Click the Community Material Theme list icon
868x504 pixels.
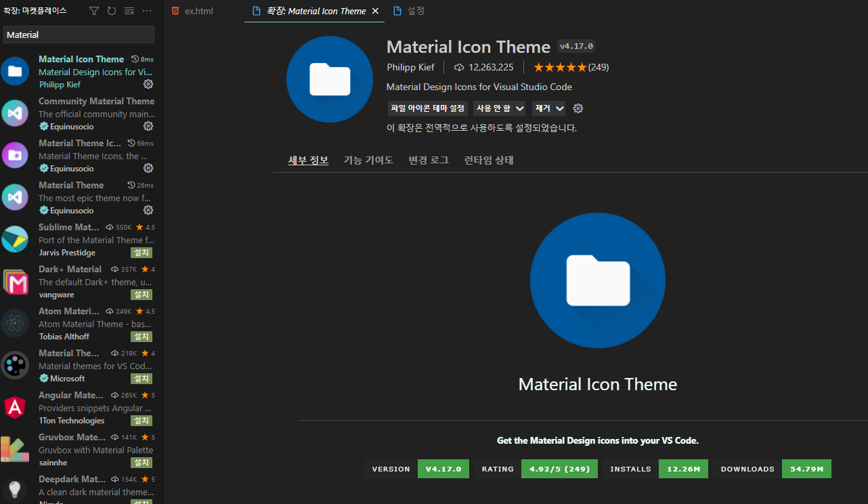pyautogui.click(x=15, y=113)
